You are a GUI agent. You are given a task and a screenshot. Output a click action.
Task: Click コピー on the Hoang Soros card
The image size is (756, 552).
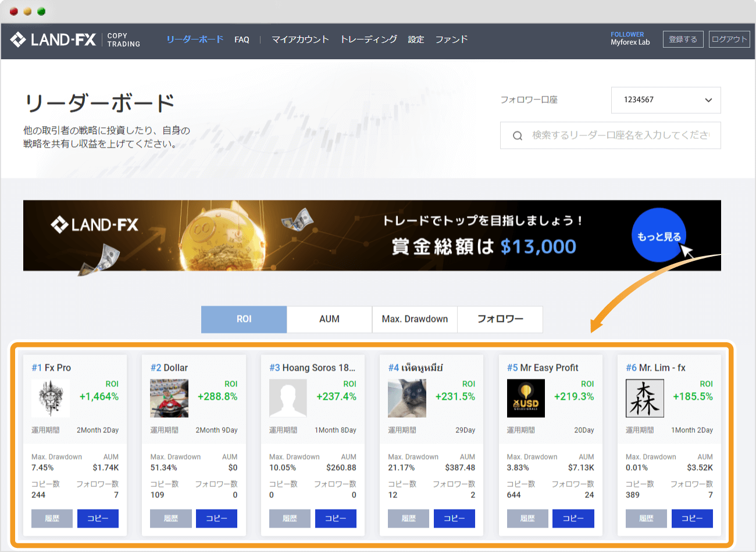336,518
